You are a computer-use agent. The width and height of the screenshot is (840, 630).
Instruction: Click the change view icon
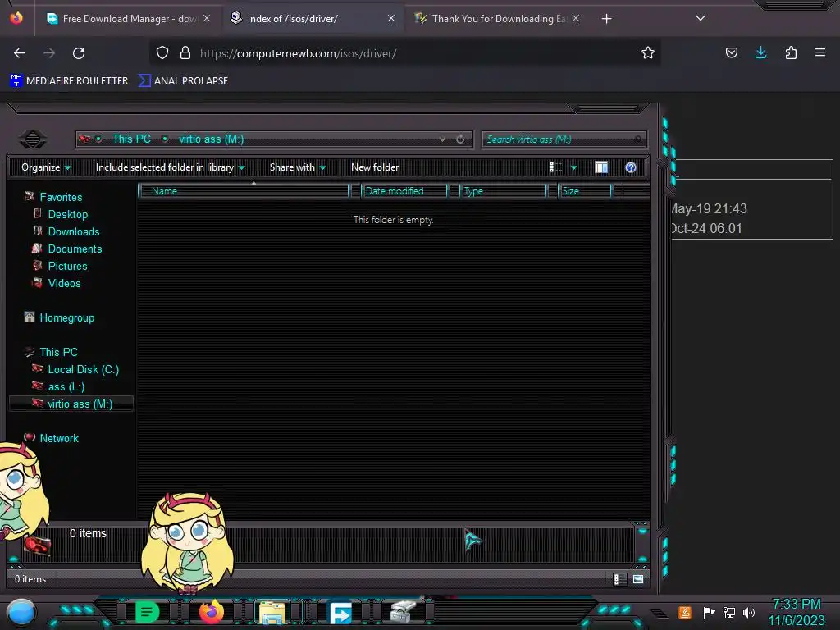[555, 167]
